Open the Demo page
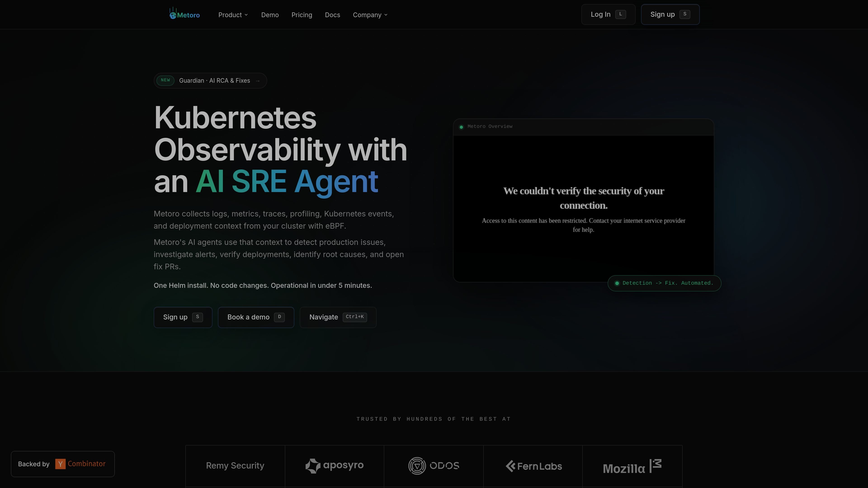The width and height of the screenshot is (868, 488). pyautogui.click(x=270, y=15)
